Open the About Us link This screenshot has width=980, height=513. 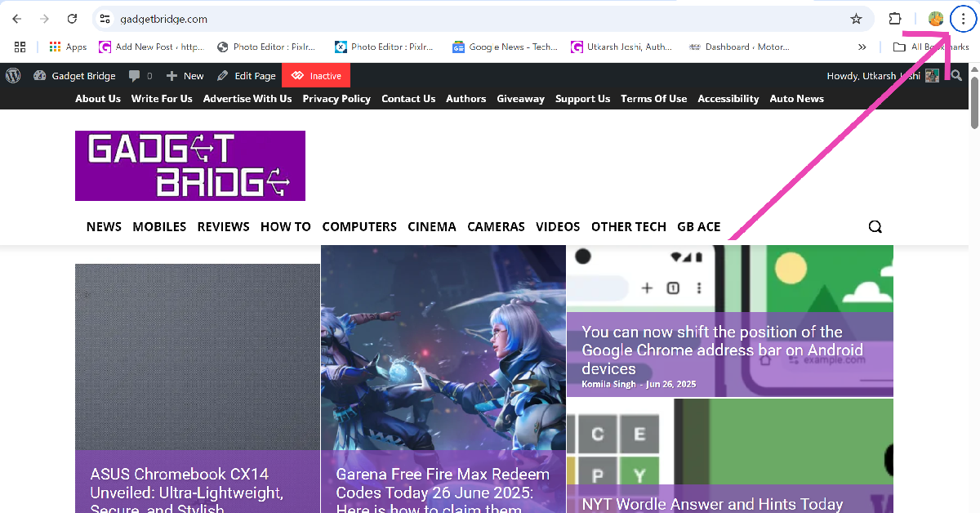pos(98,98)
